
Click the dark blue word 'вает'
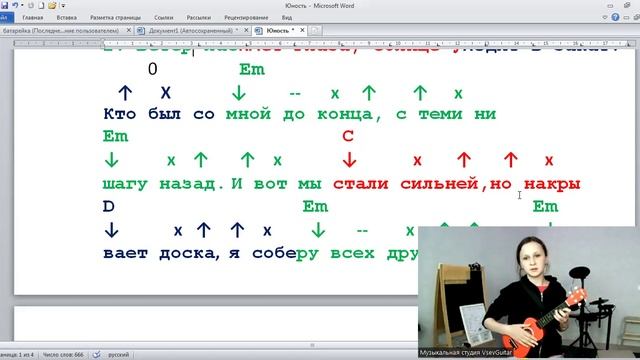point(125,254)
